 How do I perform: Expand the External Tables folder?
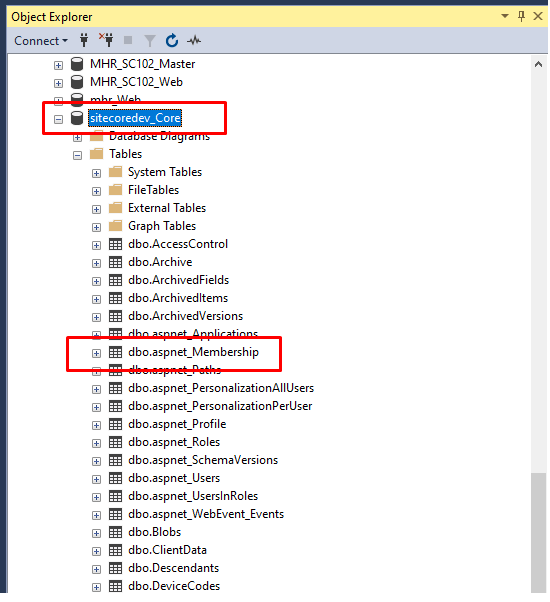pos(96,210)
